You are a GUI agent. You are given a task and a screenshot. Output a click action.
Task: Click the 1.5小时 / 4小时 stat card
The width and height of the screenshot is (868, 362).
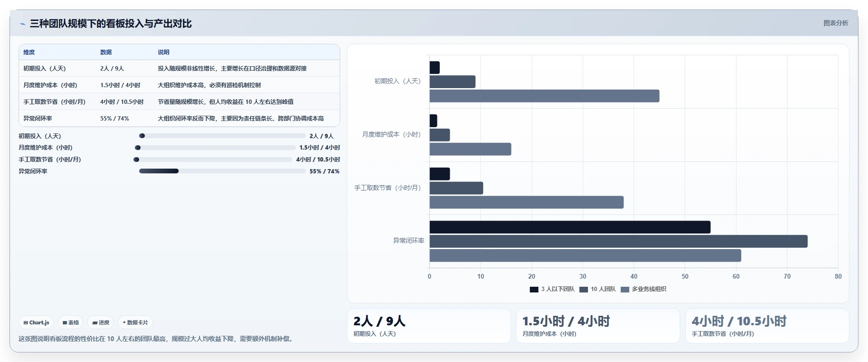click(598, 326)
